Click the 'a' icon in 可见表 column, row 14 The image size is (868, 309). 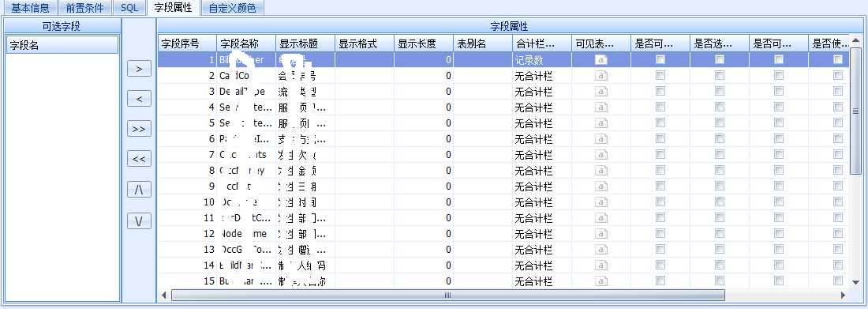click(601, 266)
